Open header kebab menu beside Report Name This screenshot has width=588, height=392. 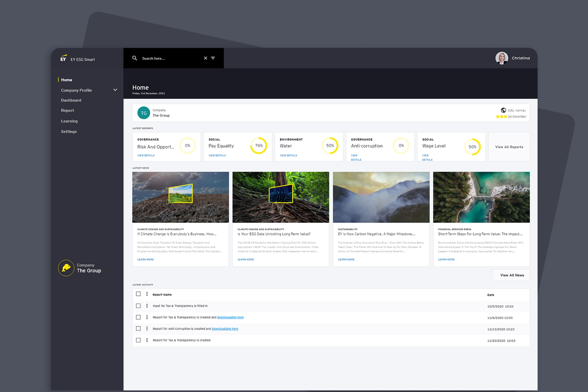click(147, 294)
